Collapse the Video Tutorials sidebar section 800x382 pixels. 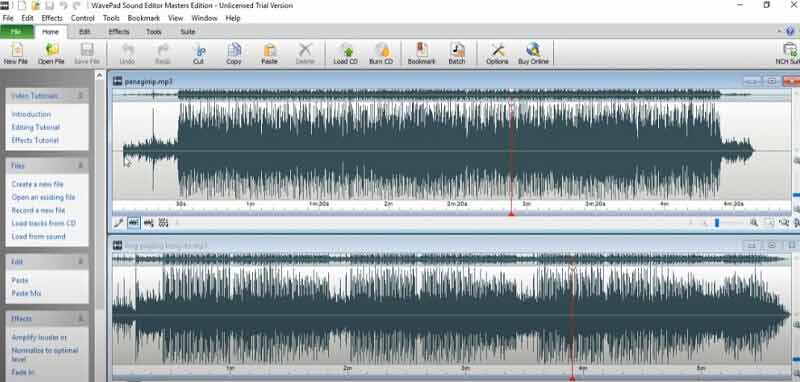point(80,95)
